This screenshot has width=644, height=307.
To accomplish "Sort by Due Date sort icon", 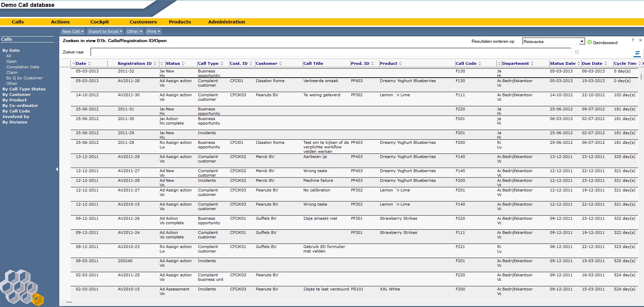I will (606, 63).
